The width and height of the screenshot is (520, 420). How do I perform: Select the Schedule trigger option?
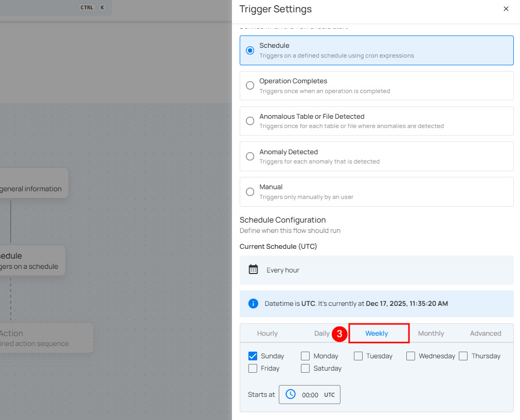coord(250,50)
